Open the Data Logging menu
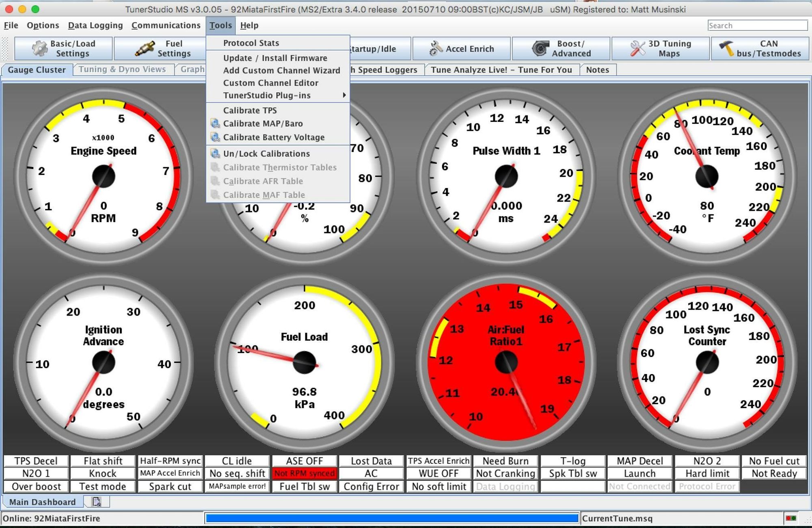 pyautogui.click(x=95, y=25)
